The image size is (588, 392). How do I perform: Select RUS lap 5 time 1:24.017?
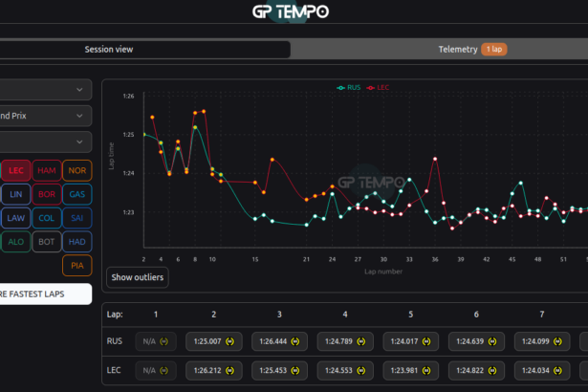click(x=403, y=341)
